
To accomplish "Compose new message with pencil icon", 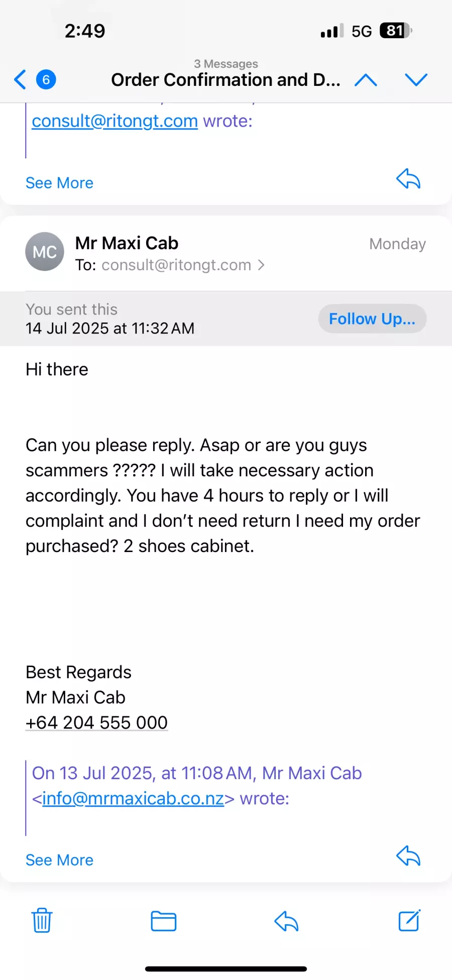I will (409, 920).
